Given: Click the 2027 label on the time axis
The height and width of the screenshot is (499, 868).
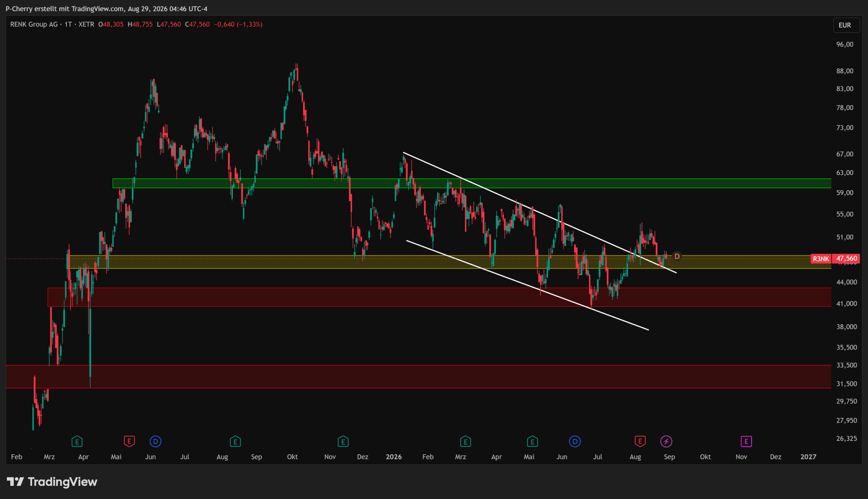Looking at the screenshot, I should point(808,457).
